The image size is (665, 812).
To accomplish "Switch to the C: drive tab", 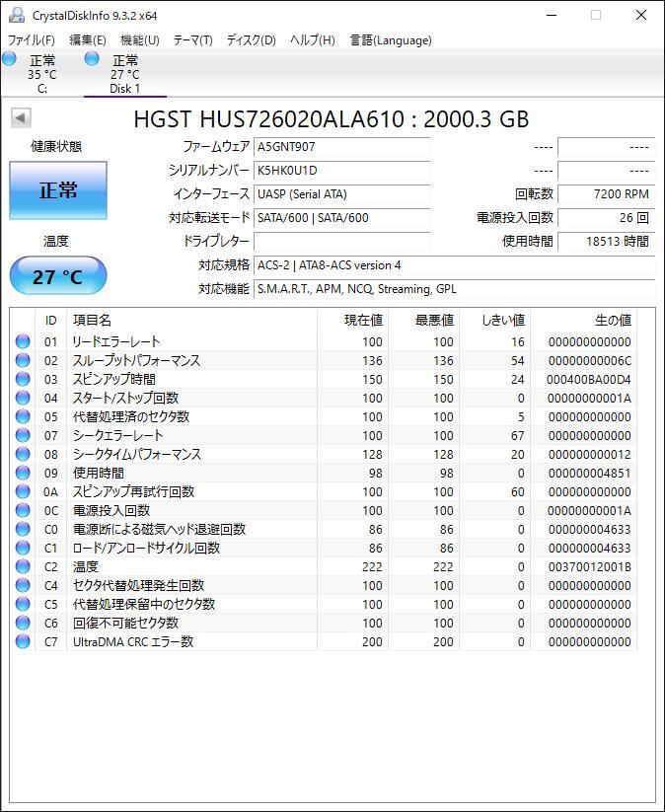I will pos(42,74).
